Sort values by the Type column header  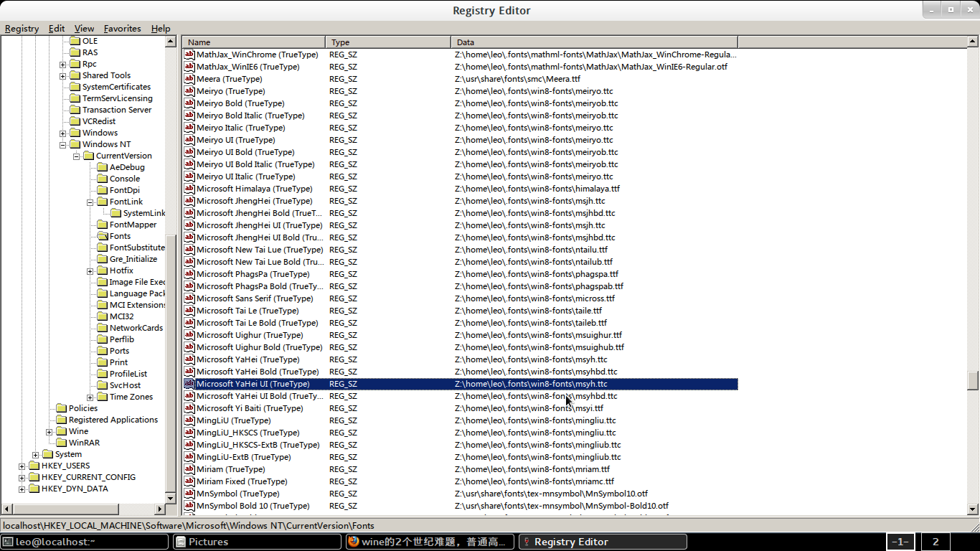tap(388, 42)
